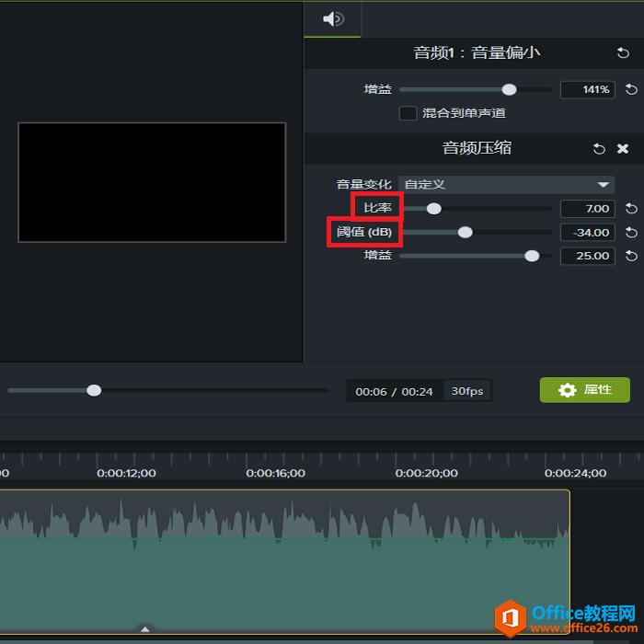Click the 0:00:16;00 mark on timeline ruler

[275, 473]
